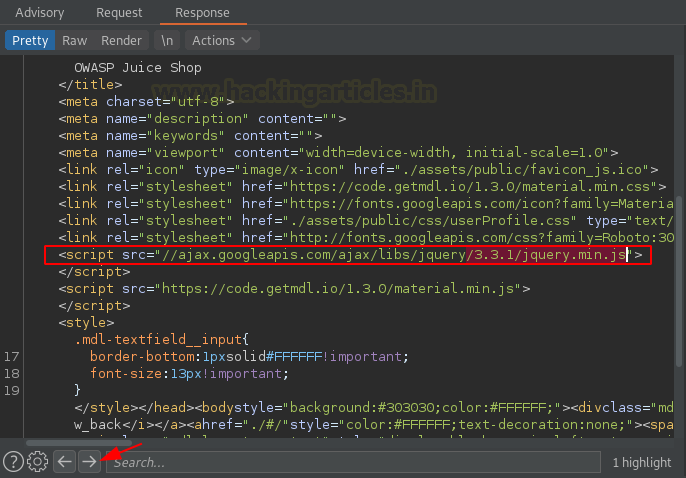This screenshot has width=686, height=478.
Task: Click line number 19 in gutter
Action: [x=12, y=390]
